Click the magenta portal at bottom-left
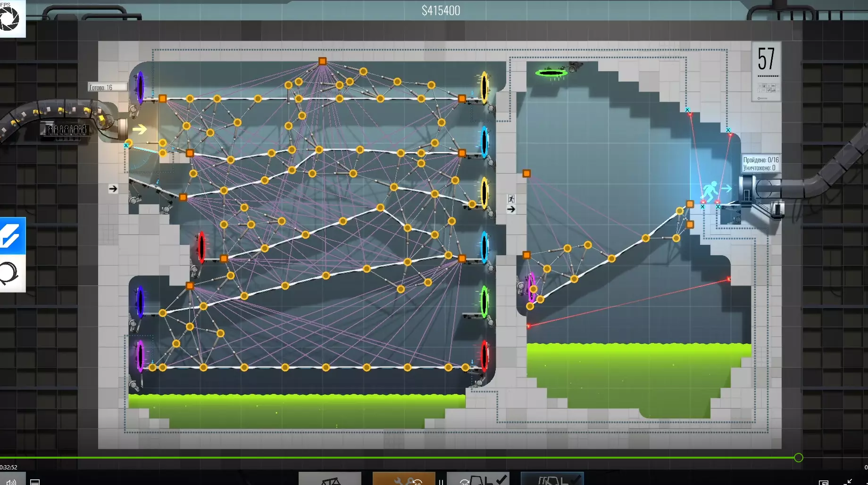Viewport: 868px width, 485px height. [140, 356]
